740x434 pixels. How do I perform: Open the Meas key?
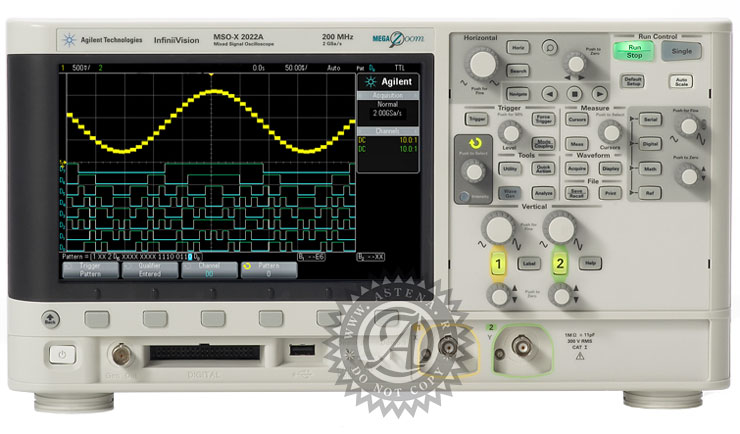point(577,143)
